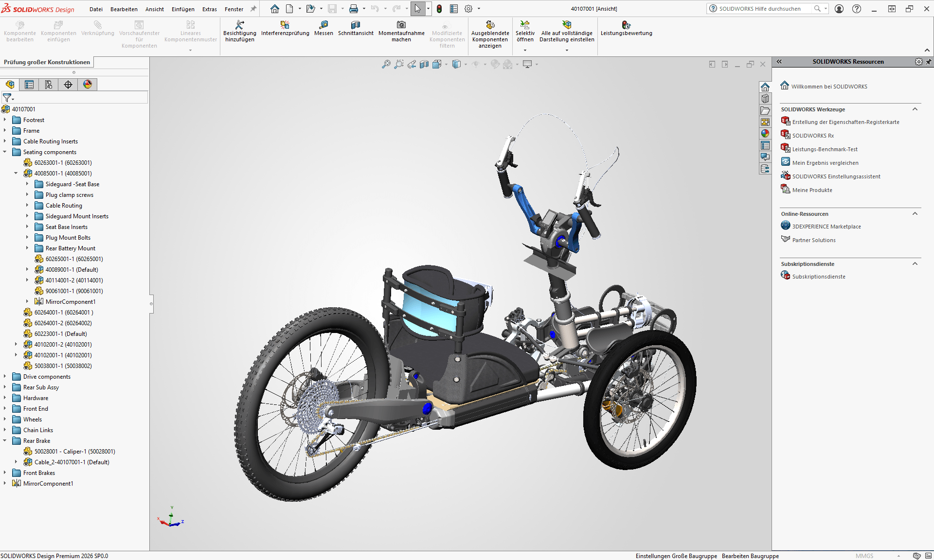
Task: Collapse the Seating components folder
Action: click(5, 152)
